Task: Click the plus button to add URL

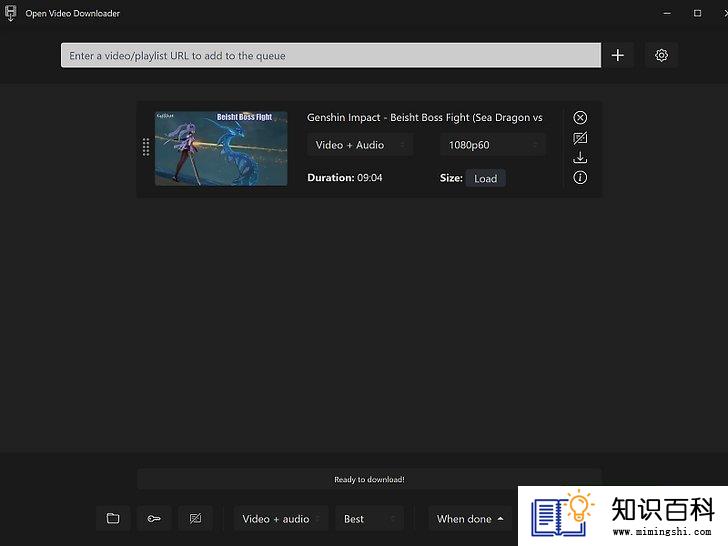Action: click(618, 55)
